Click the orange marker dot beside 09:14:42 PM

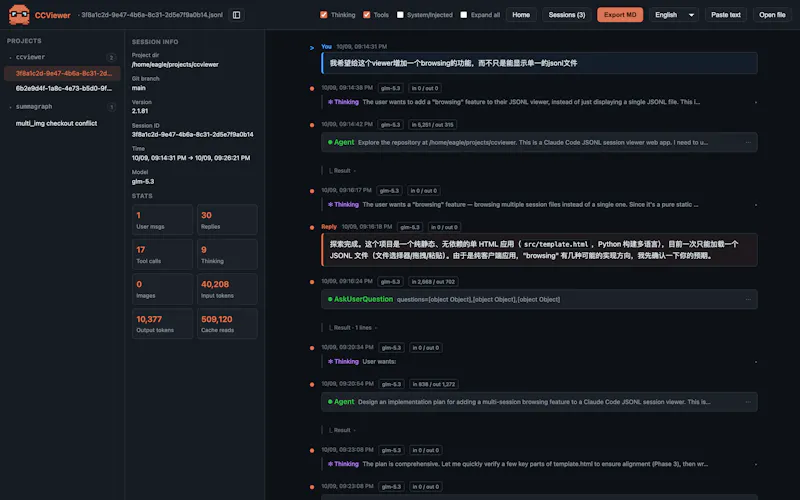[312, 125]
